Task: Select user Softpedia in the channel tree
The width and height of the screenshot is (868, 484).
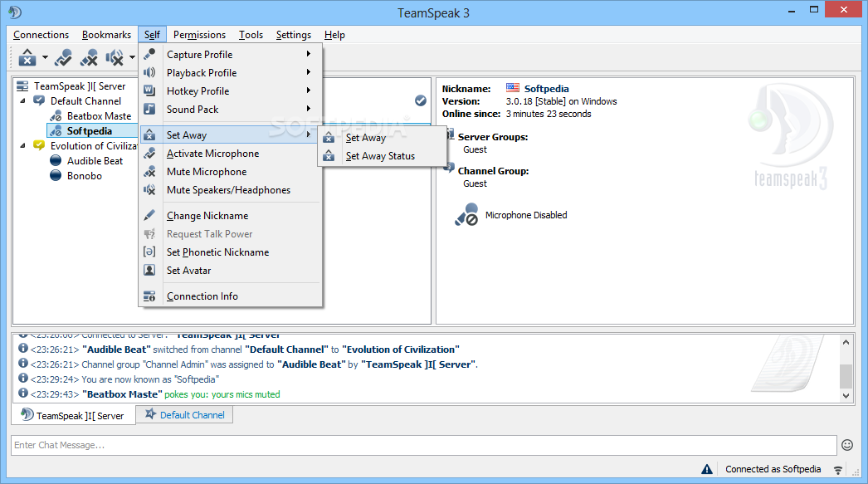Action: coord(89,130)
